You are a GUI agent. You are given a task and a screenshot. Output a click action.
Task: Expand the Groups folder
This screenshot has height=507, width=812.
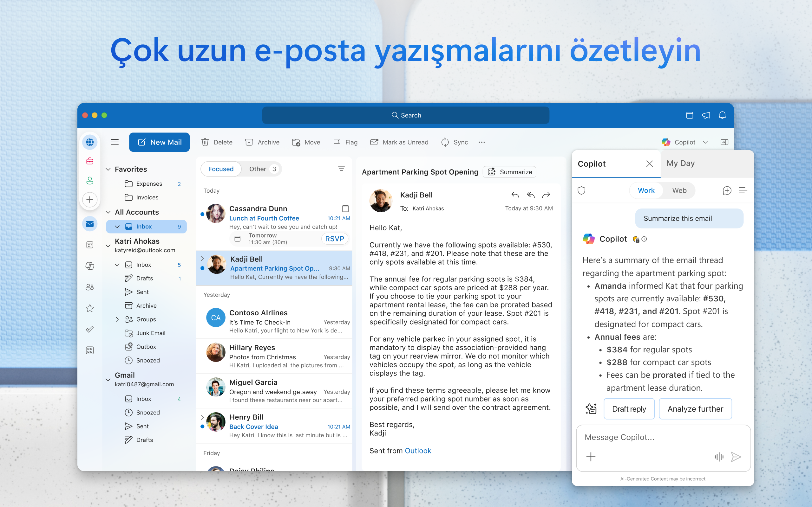tap(117, 319)
